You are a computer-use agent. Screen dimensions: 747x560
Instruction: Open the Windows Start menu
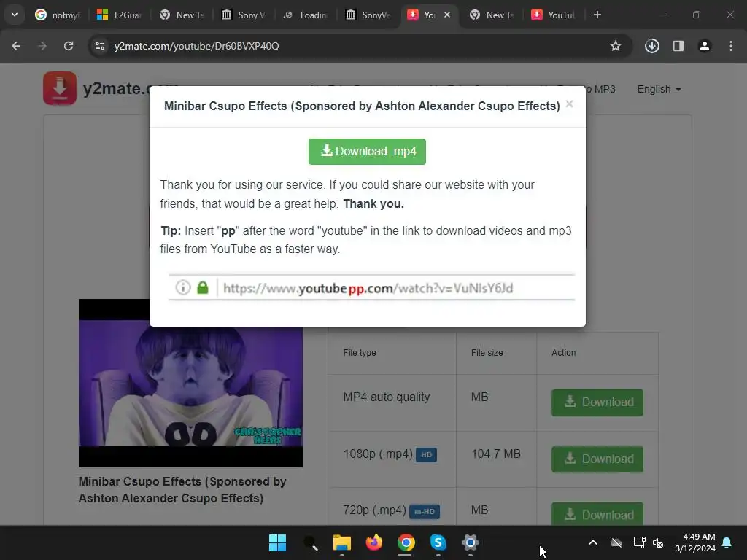pos(277,542)
